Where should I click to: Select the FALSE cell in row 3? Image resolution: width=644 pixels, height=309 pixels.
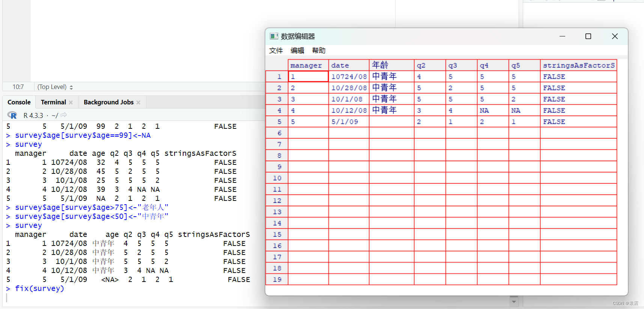pos(578,99)
